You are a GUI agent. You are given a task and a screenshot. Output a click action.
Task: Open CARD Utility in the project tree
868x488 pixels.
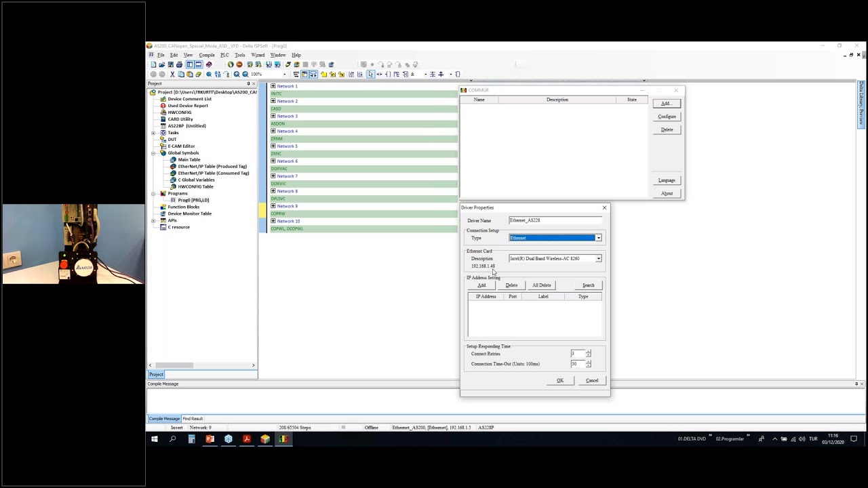(x=180, y=119)
